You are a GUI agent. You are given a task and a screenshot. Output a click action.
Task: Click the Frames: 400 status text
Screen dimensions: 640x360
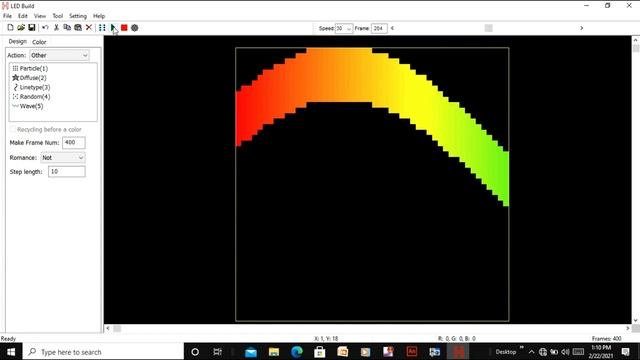tap(607, 338)
